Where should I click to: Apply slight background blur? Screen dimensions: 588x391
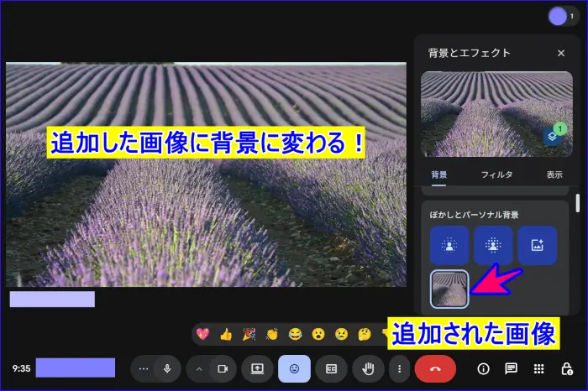(x=449, y=245)
